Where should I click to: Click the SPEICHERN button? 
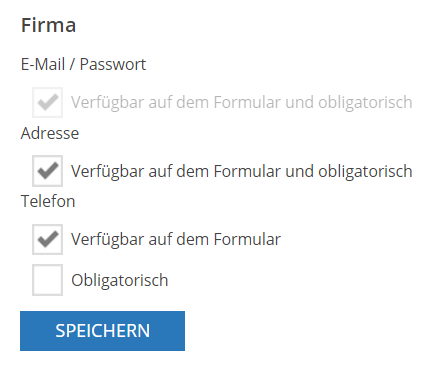coord(102,331)
